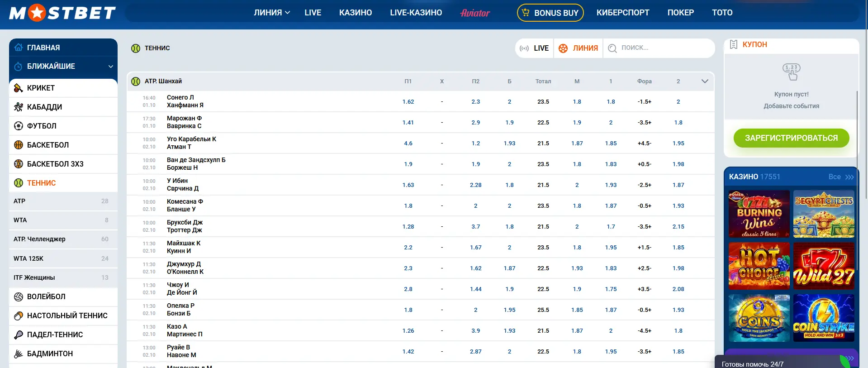Open the 3 Egypt Chests game thumbnail
This screenshot has width=868, height=368.
click(x=824, y=214)
